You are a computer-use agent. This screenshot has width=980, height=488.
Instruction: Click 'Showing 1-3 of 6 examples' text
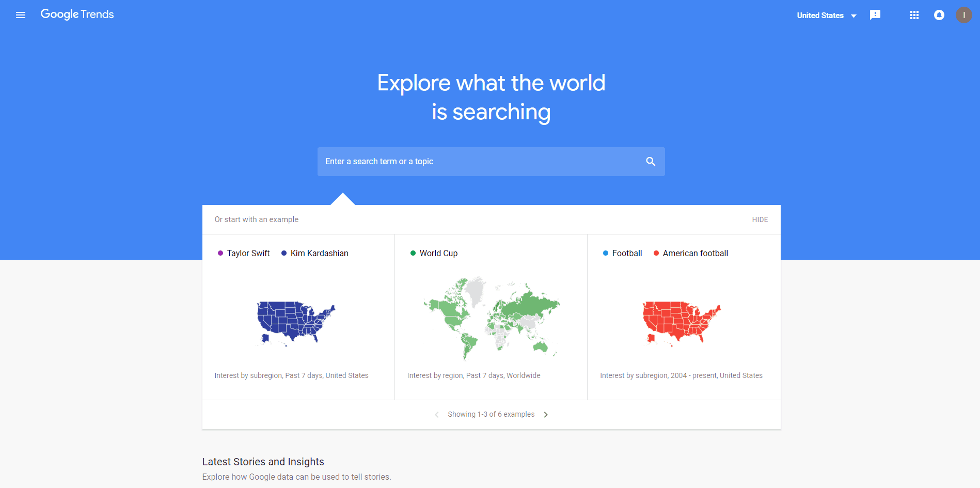(x=491, y=414)
